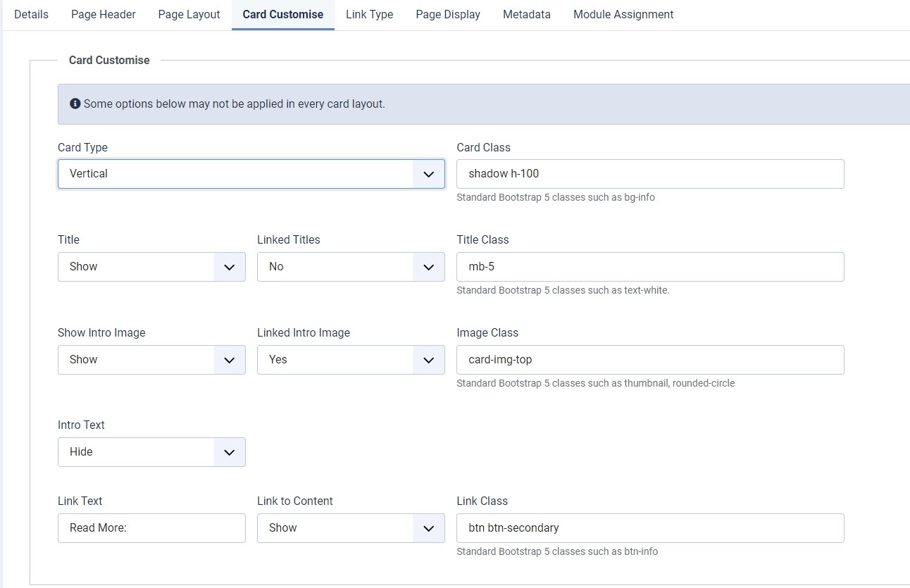This screenshot has height=588, width=910.
Task: Click the notice text about card layout options
Action: [235, 104]
